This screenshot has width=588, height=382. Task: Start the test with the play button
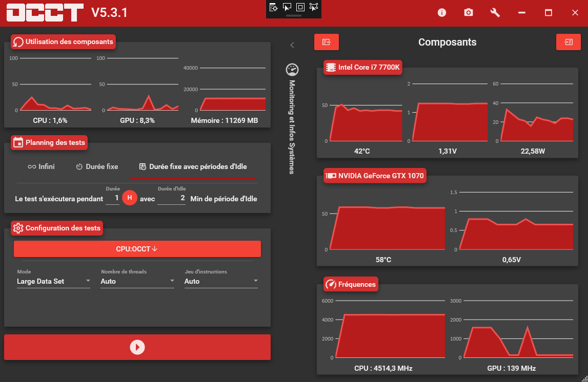pyautogui.click(x=137, y=347)
